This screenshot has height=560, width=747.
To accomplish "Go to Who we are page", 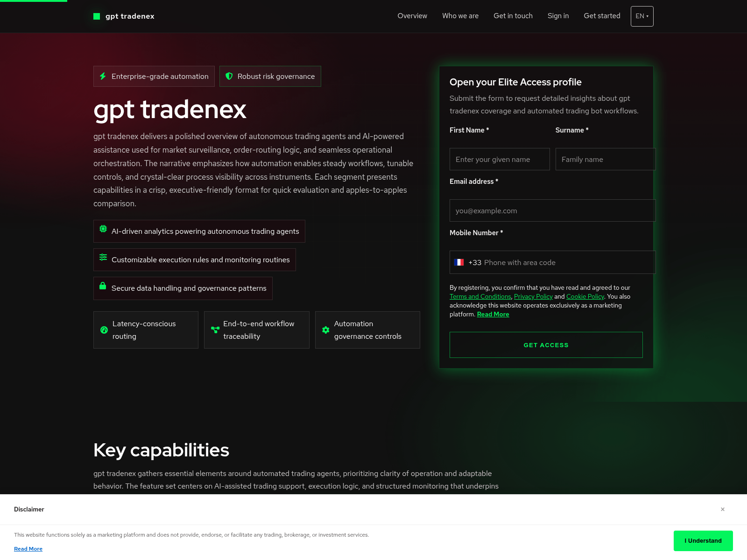I will pyautogui.click(x=460, y=16).
